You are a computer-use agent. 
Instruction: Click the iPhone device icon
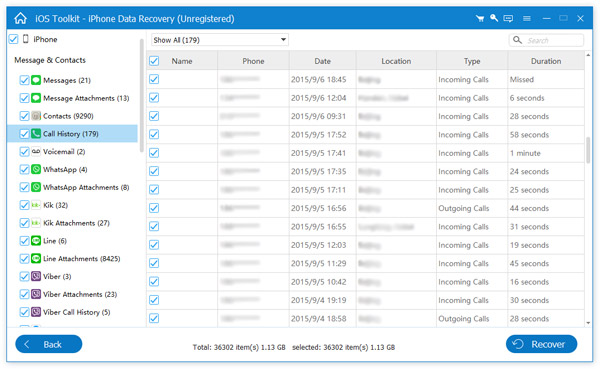[x=26, y=39]
